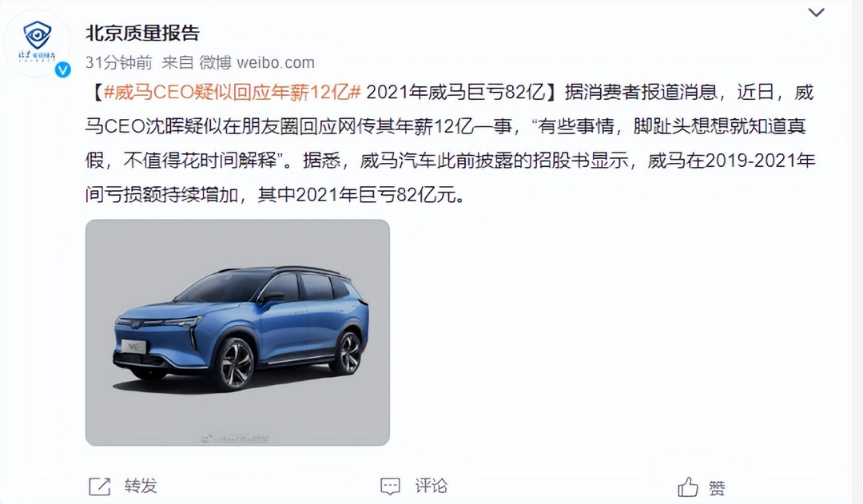Click the blue verified badge on avatar
Viewport: 863px width, 504px height.
point(63,69)
